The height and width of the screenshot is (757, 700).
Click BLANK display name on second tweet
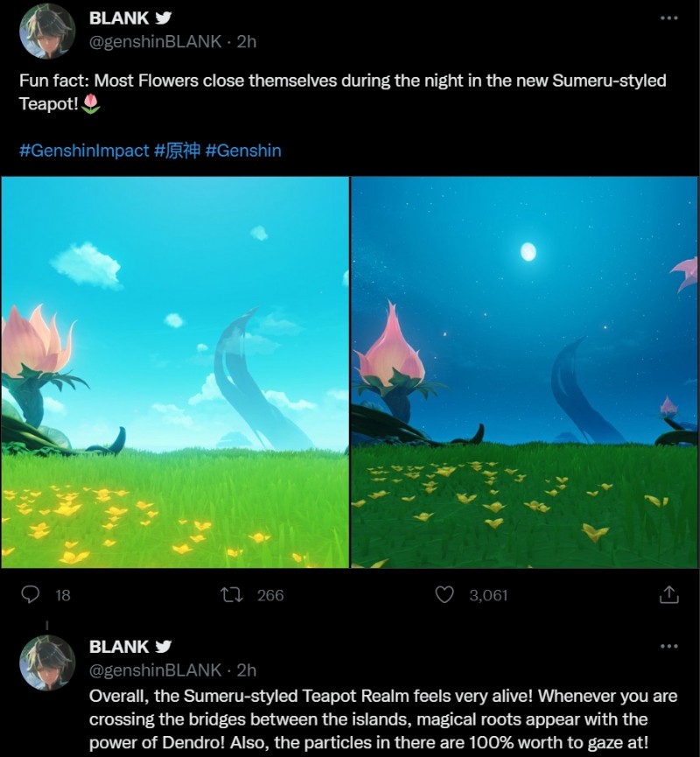[x=119, y=647]
